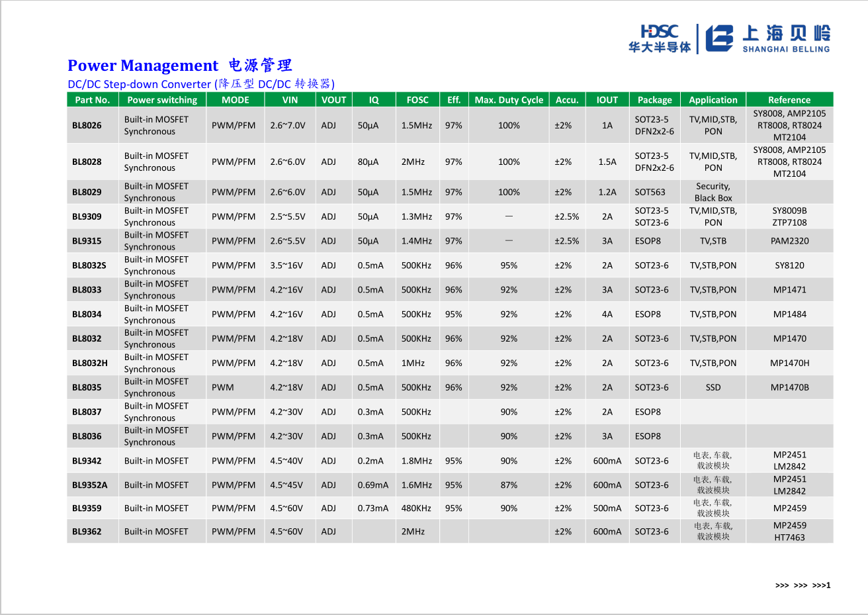Click part number BL8032H
The width and height of the screenshot is (868, 615).
89,363
